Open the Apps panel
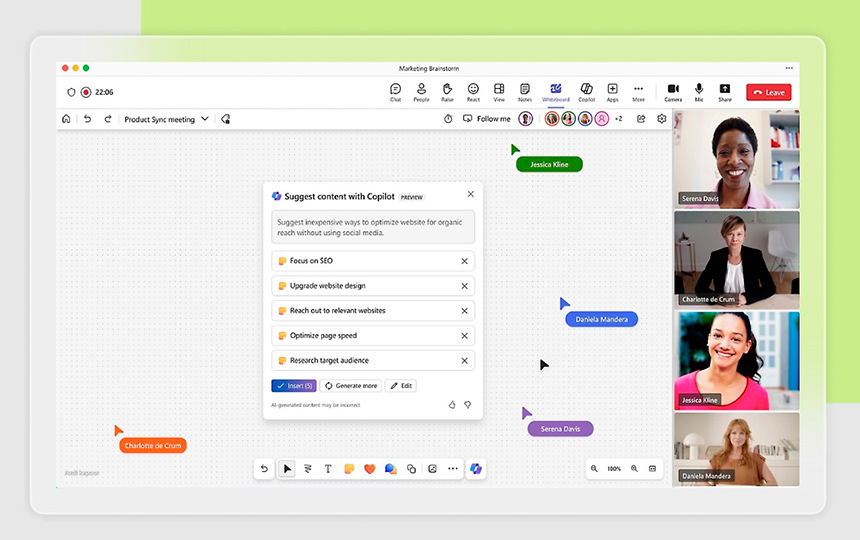Image resolution: width=860 pixels, height=540 pixels. pyautogui.click(x=613, y=92)
